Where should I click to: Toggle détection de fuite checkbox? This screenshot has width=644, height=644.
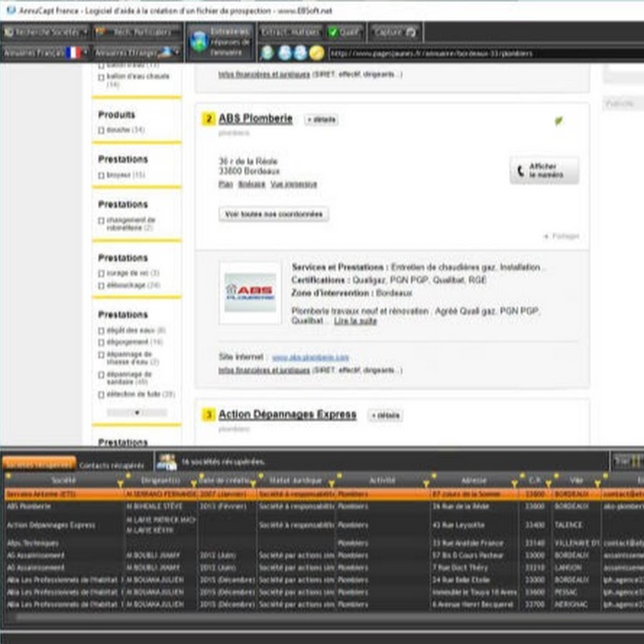(x=101, y=395)
